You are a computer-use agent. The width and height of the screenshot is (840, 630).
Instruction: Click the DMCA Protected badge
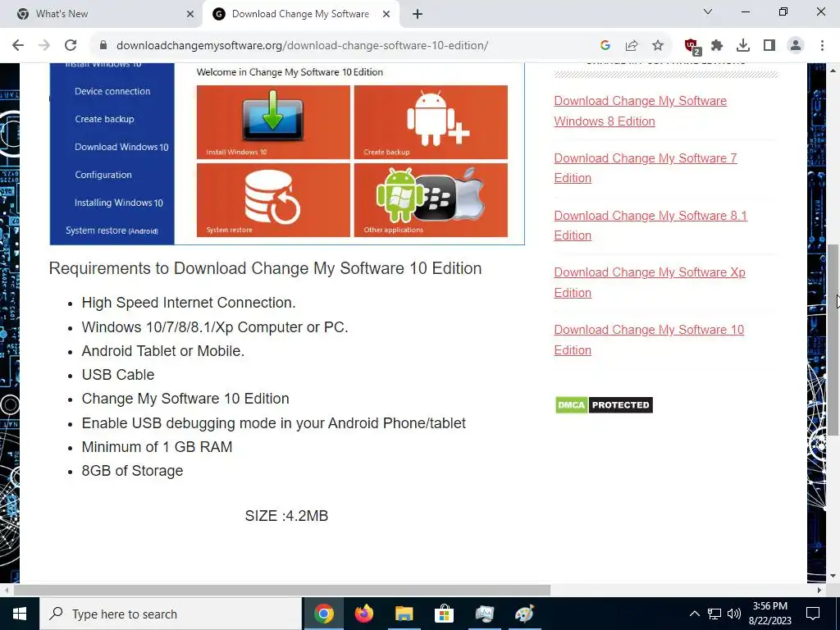click(x=604, y=405)
